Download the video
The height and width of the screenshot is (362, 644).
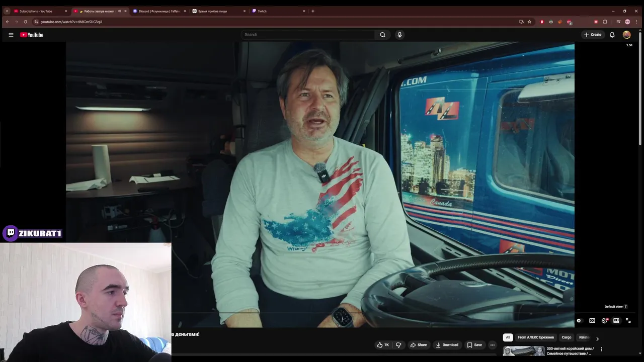pos(447,345)
